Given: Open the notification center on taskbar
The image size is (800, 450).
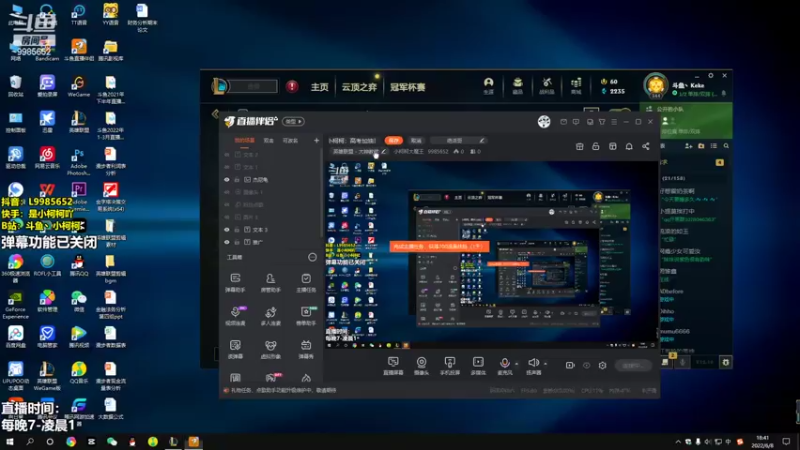Looking at the screenshot, I should pyautogui.click(x=786, y=442).
